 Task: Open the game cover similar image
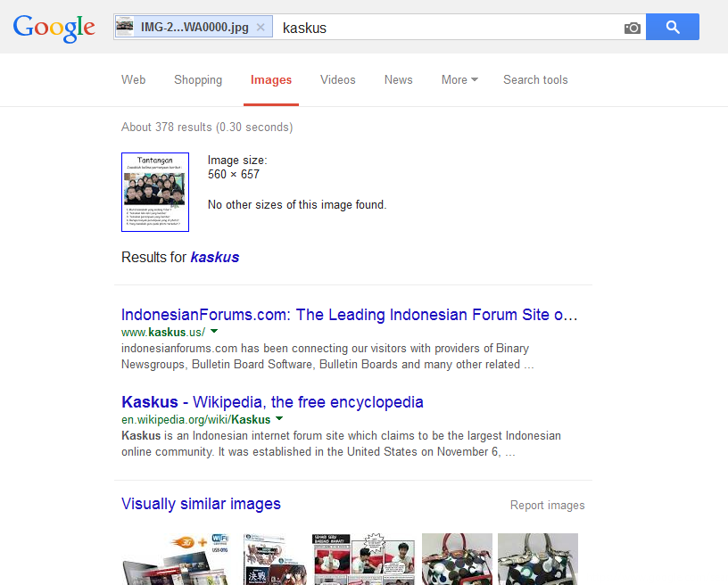pyautogui.click(x=275, y=559)
